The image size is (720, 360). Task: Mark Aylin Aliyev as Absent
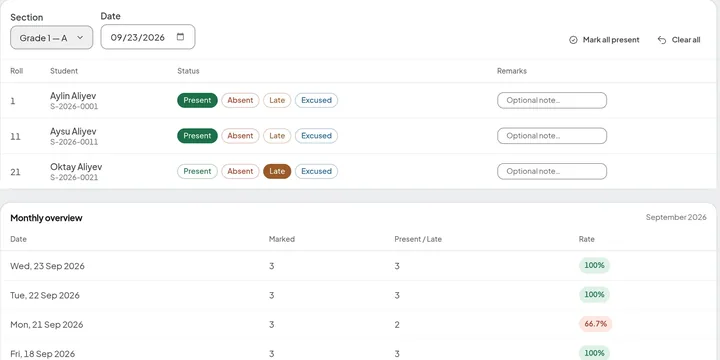tap(240, 100)
